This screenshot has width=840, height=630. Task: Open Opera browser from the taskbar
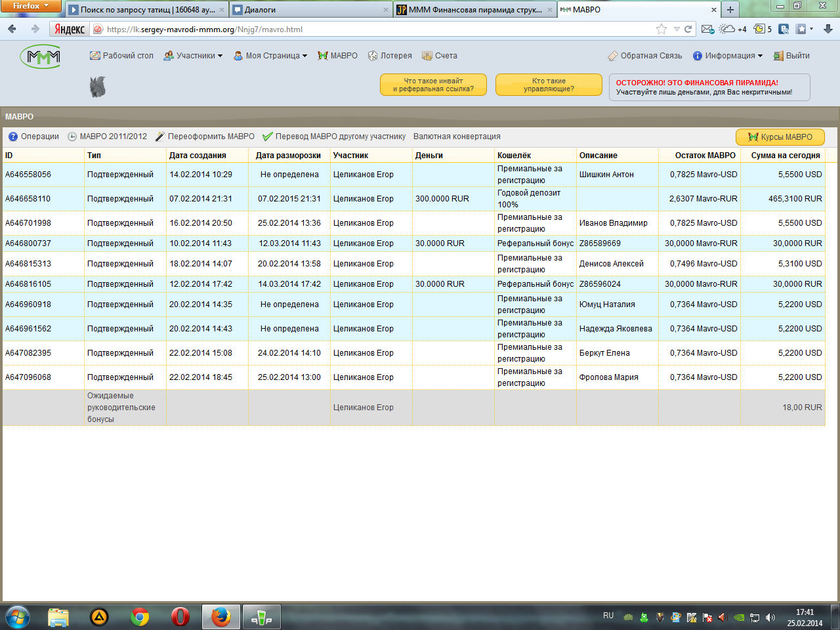point(180,618)
